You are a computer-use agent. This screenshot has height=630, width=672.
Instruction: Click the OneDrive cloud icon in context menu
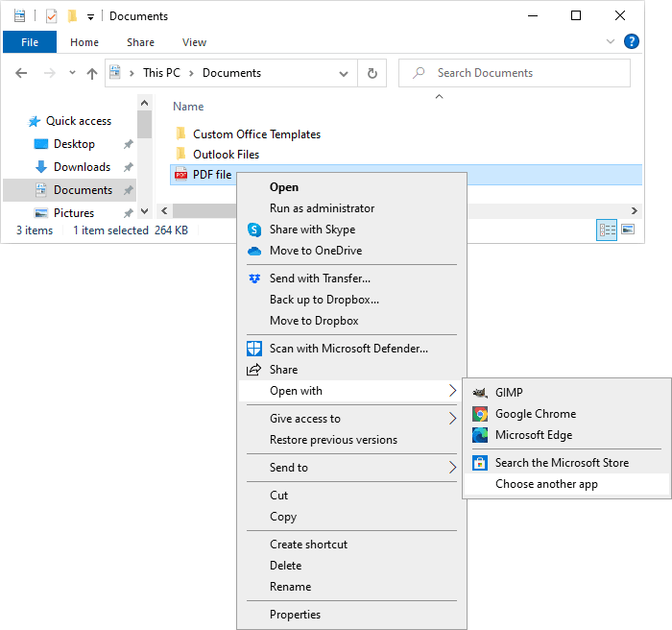click(x=254, y=251)
